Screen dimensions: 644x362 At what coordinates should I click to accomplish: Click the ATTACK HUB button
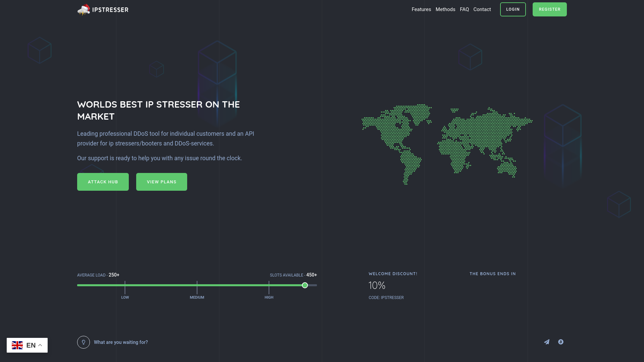103,182
